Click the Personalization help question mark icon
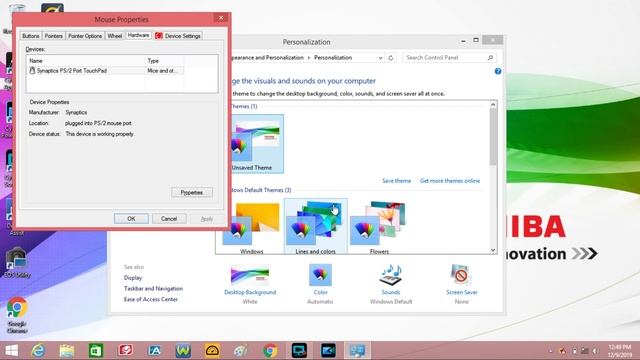The width and height of the screenshot is (640, 360). [x=498, y=71]
